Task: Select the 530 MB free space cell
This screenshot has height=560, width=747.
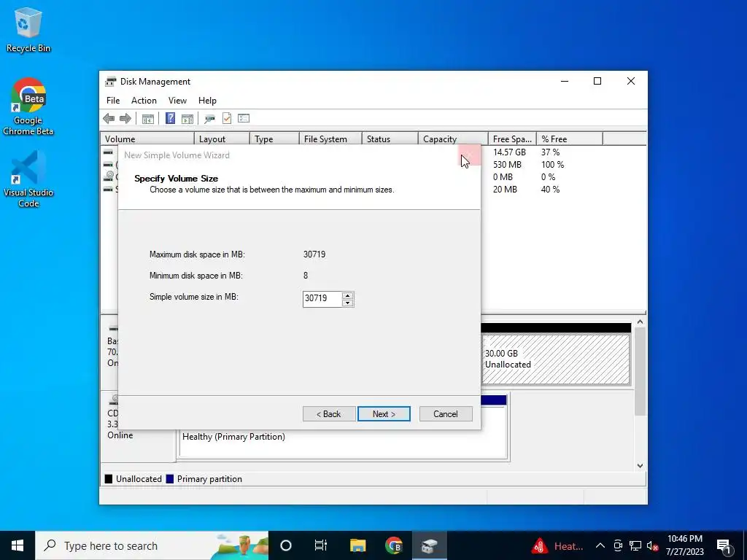Action: click(507, 165)
